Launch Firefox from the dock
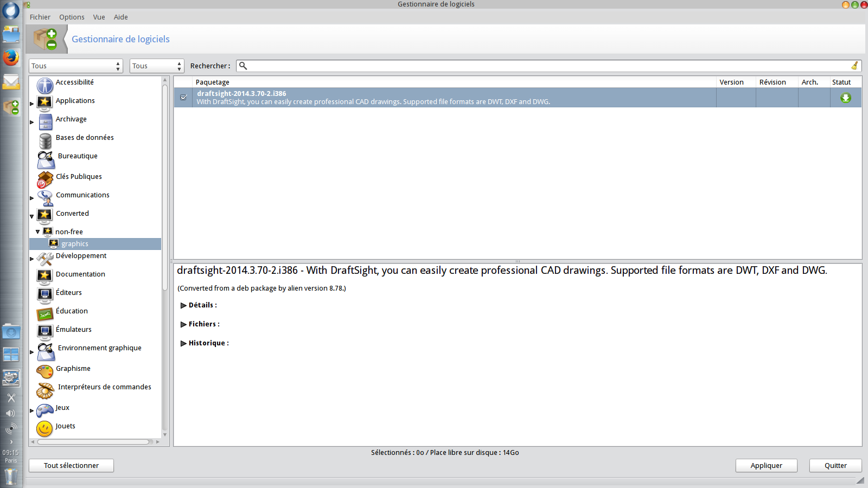Screen dimensions: 868x488 tap(11, 57)
